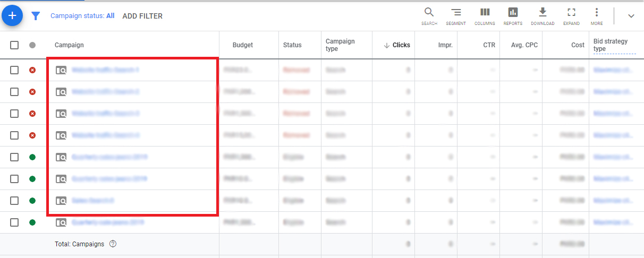Screen dimensions: 644x258
Task: Sort by the Campaign type column header
Action: 340,45
